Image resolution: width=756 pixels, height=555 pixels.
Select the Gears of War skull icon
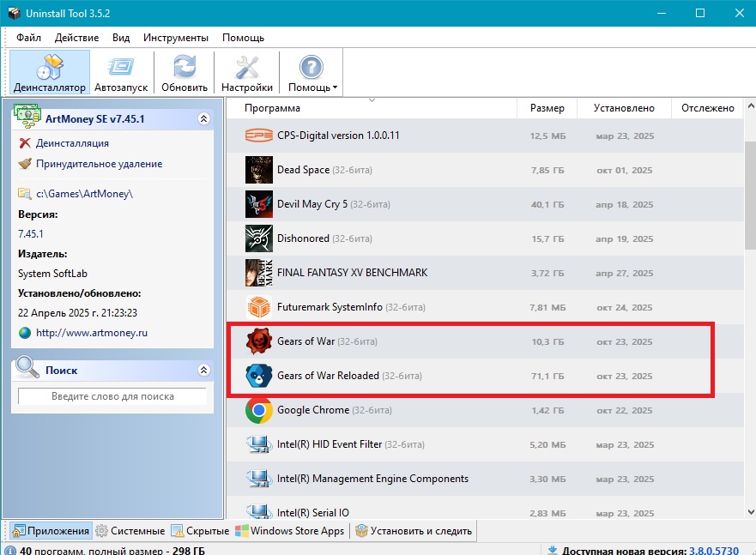click(259, 341)
